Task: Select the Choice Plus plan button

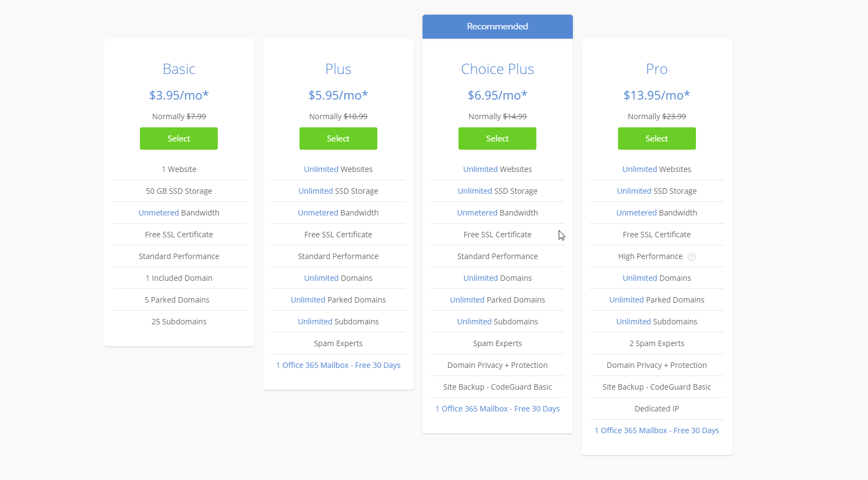Action: 497,138
